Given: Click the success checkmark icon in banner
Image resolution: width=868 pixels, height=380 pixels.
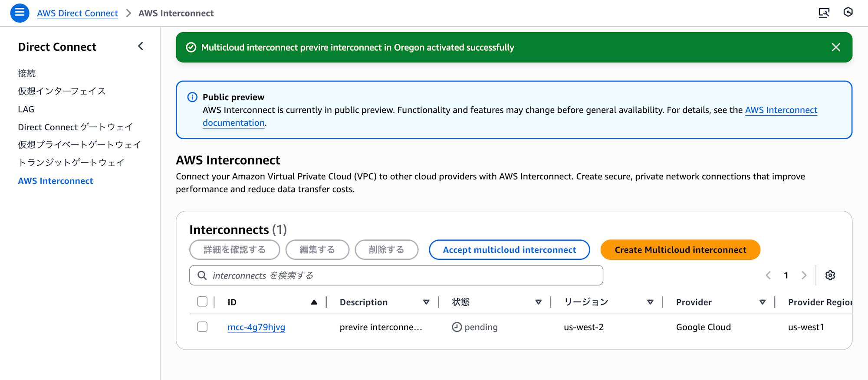Looking at the screenshot, I should [x=191, y=47].
